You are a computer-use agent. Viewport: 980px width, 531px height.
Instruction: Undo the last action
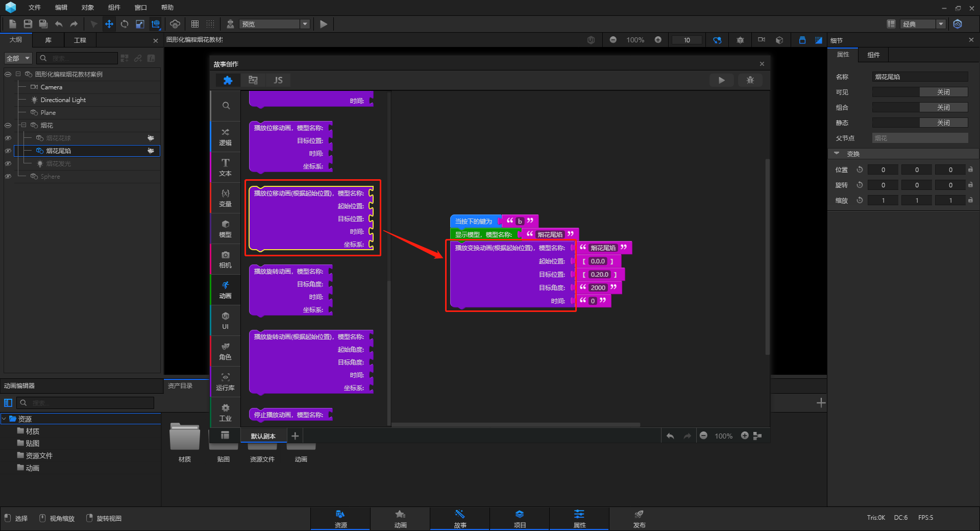[59, 24]
